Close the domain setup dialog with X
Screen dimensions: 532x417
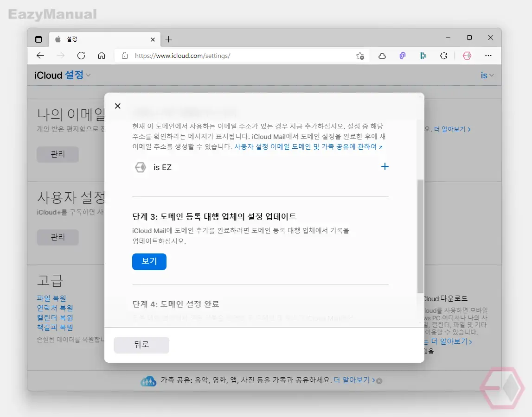(x=118, y=106)
